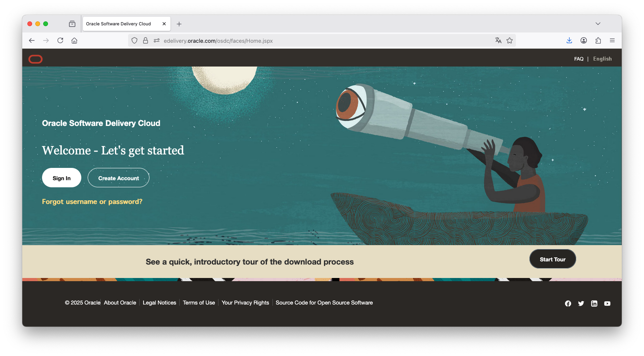Viewport: 644px width, 356px height.
Task: Click the © 2025 Oracle footer text
Action: (x=83, y=303)
